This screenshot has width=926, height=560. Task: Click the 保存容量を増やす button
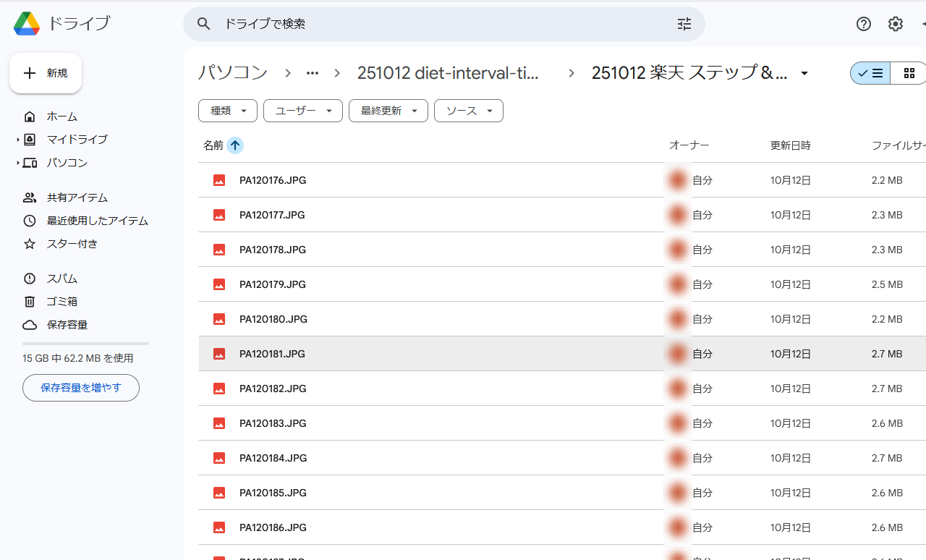(81, 388)
